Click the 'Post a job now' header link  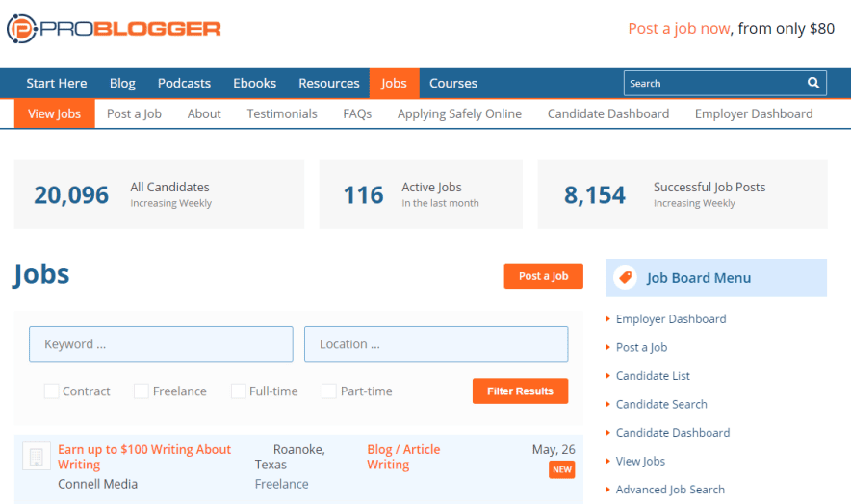click(679, 28)
